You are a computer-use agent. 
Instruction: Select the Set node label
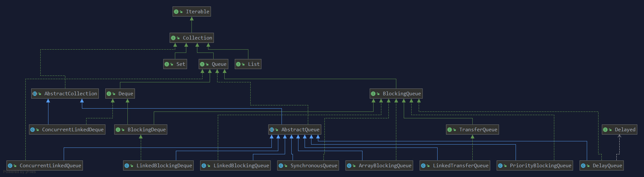tap(181, 64)
